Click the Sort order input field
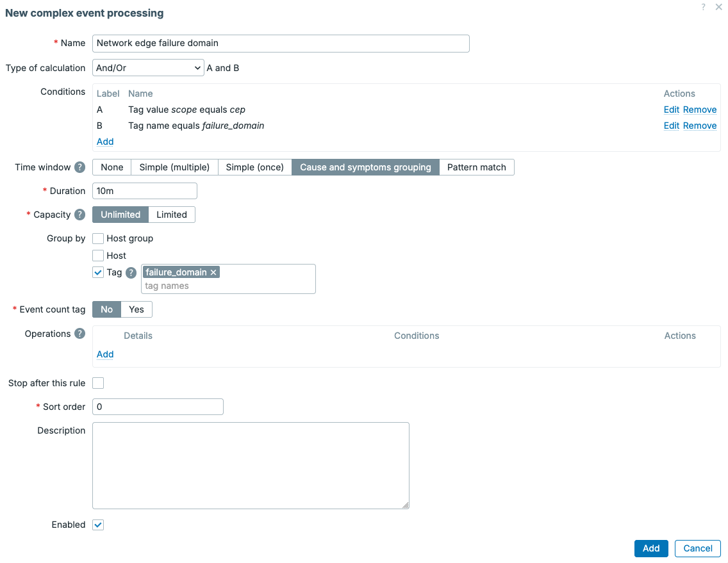Screen dimensions: 728x563 click(x=158, y=407)
